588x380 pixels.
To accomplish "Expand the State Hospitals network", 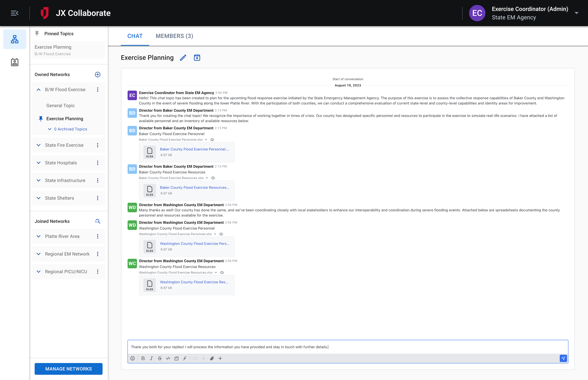I will tap(38, 163).
